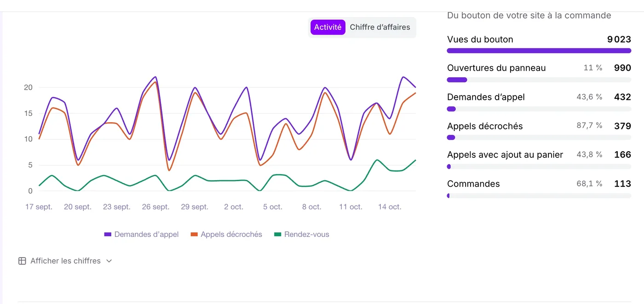Click the Vues du bouton label

pyautogui.click(x=480, y=40)
